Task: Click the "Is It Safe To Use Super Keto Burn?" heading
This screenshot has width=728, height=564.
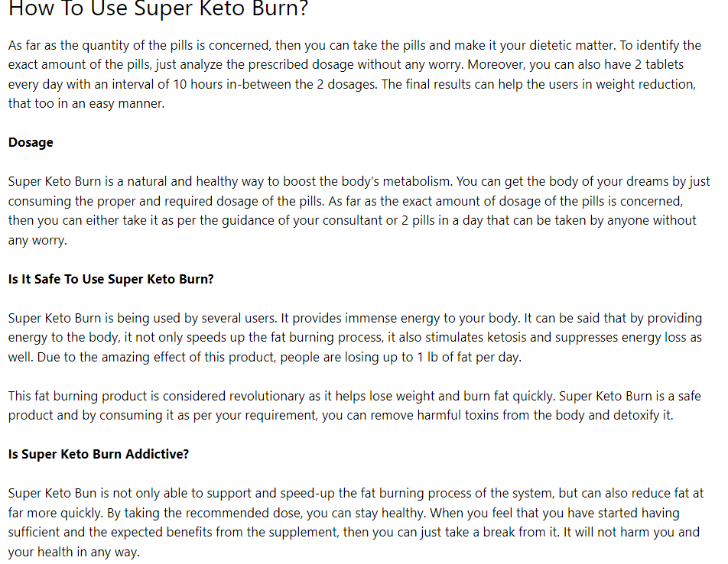Action: pyautogui.click(x=111, y=279)
